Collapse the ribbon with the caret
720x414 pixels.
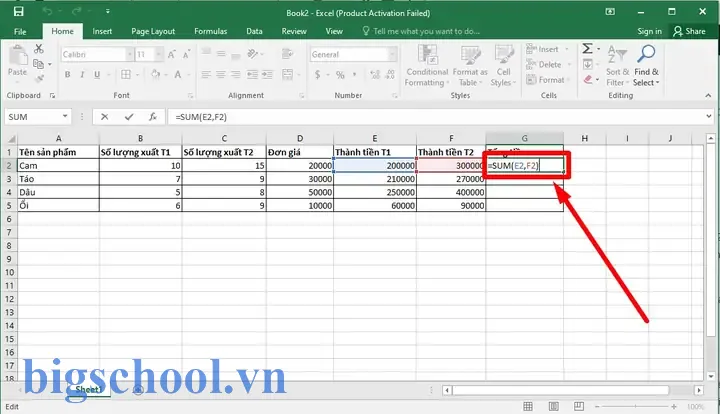click(x=708, y=95)
